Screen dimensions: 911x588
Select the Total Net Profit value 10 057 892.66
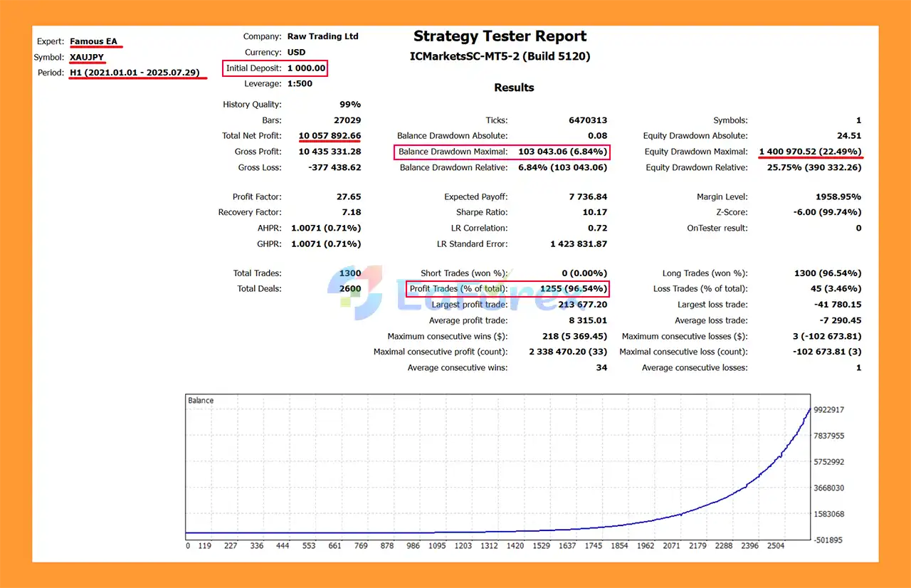[330, 136]
